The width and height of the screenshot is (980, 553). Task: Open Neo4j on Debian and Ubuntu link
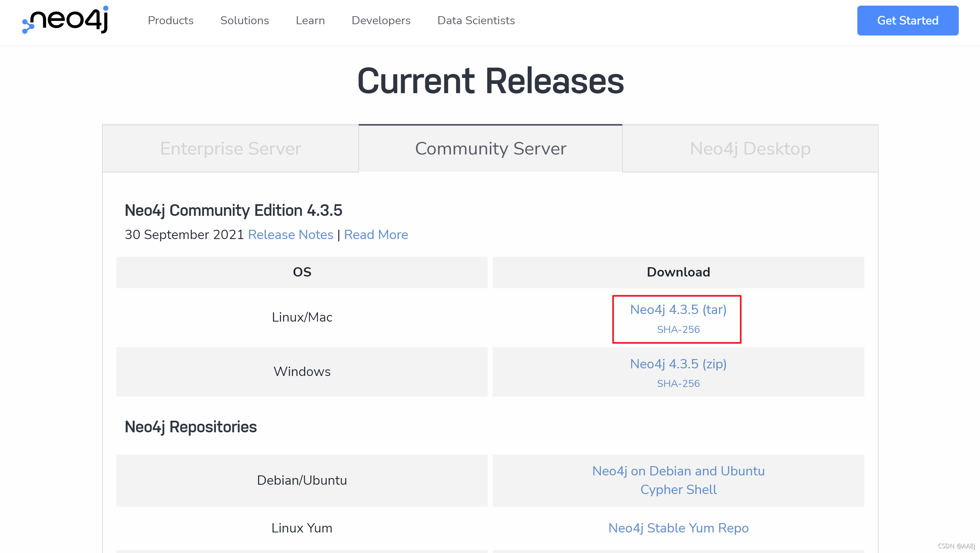click(x=678, y=471)
